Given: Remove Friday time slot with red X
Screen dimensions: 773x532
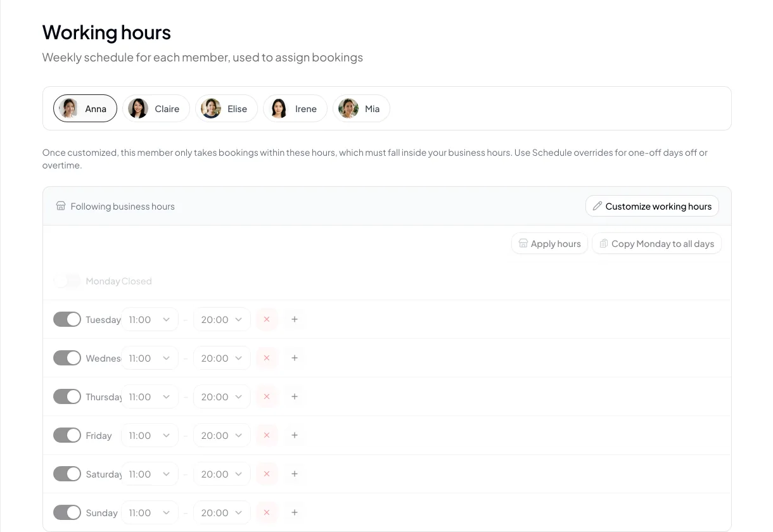Looking at the screenshot, I should [x=267, y=435].
